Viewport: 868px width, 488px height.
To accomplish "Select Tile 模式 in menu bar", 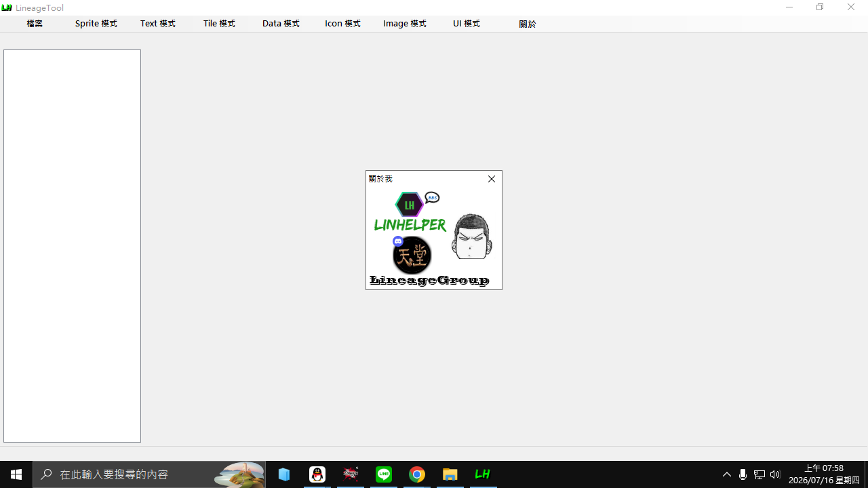I will click(x=219, y=24).
